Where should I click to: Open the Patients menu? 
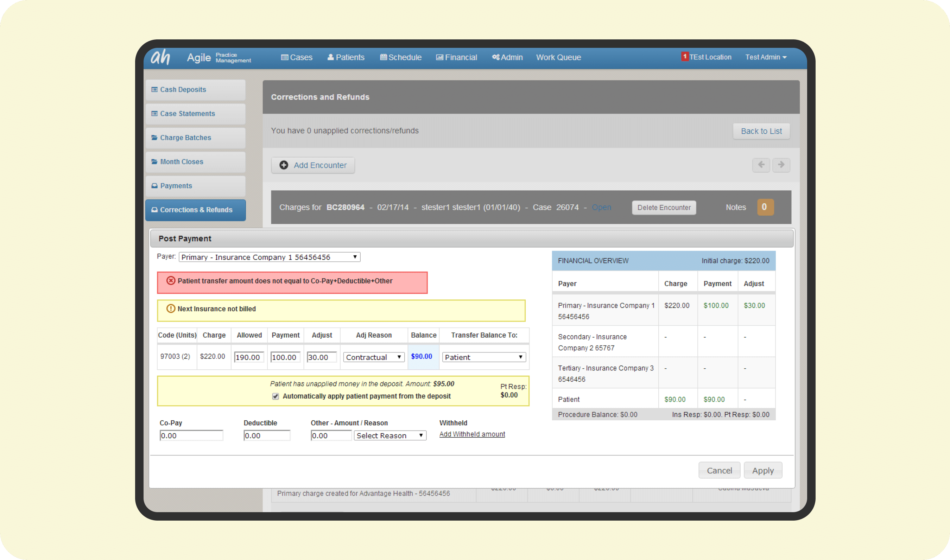click(346, 57)
